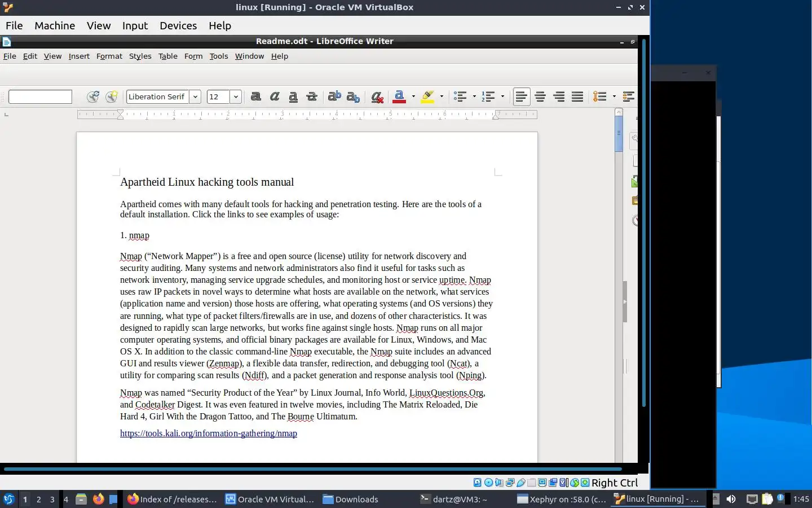
Task: Apply Superscript formatting icon
Action: click(x=334, y=97)
